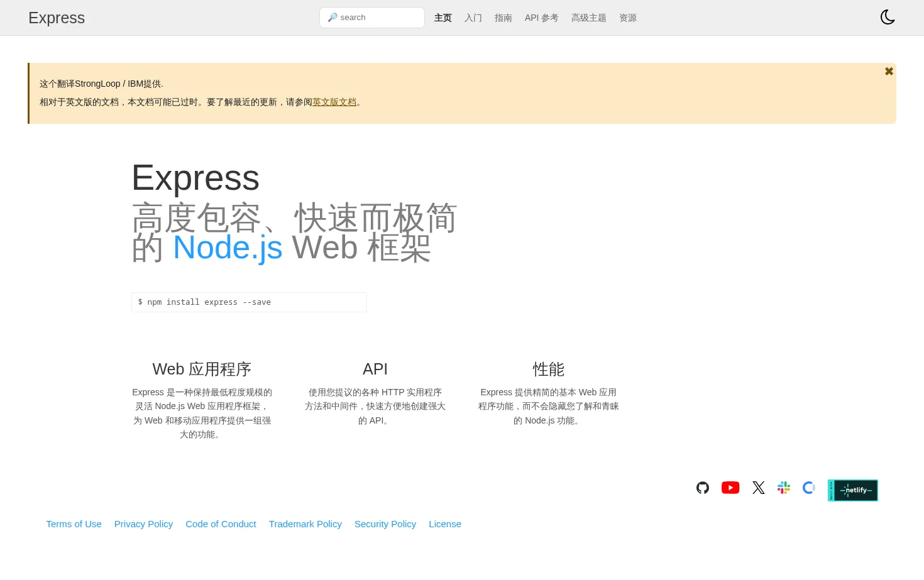Select the 主页 menu item
Viewport: 924px width, 580px height.
[x=443, y=18]
